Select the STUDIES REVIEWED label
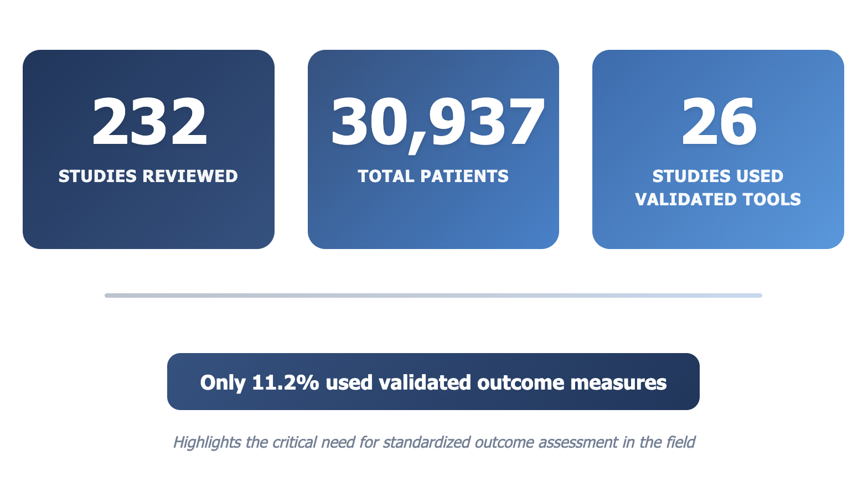The width and height of the screenshot is (868, 487). coord(148,176)
